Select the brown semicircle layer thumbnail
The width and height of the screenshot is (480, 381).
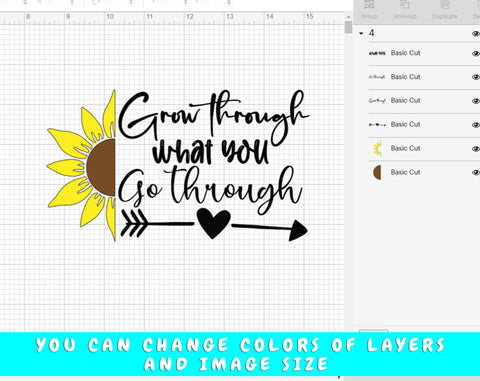click(377, 172)
